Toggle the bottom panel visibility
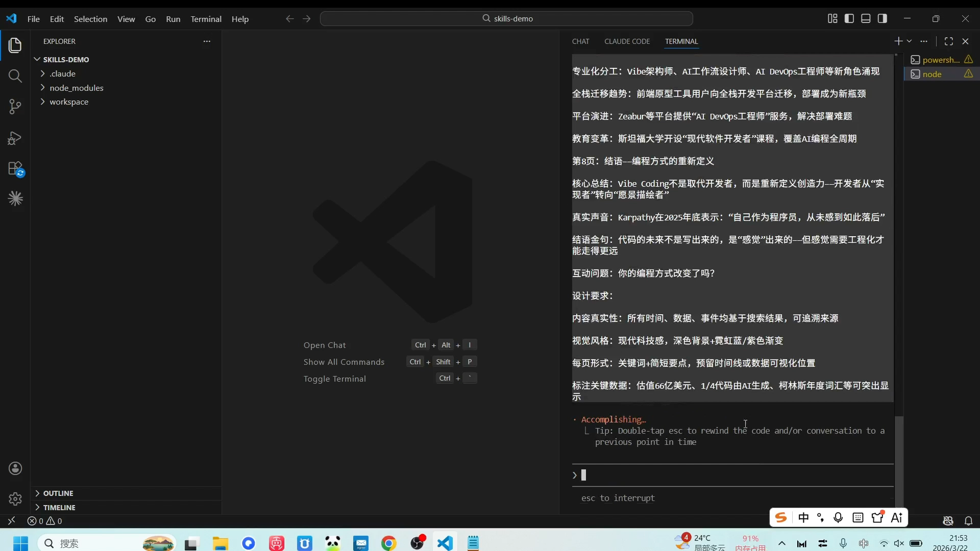The width and height of the screenshot is (980, 551). tap(866, 18)
